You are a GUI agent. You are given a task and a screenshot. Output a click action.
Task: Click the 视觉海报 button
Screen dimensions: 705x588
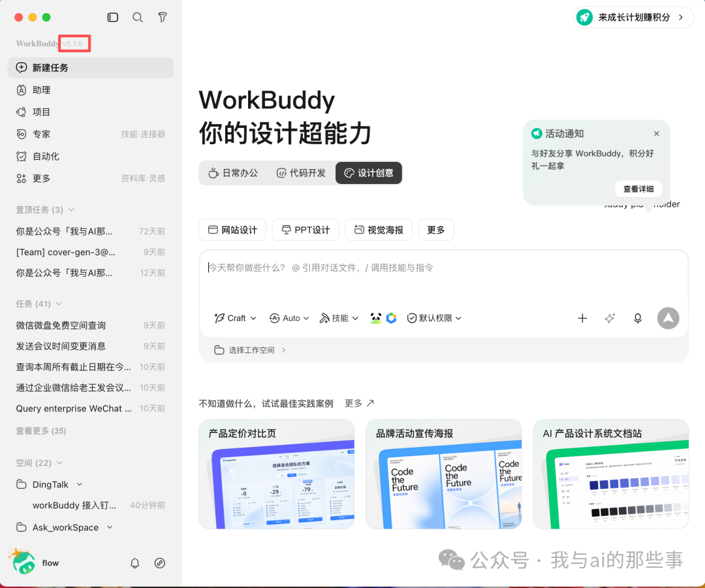tap(379, 230)
